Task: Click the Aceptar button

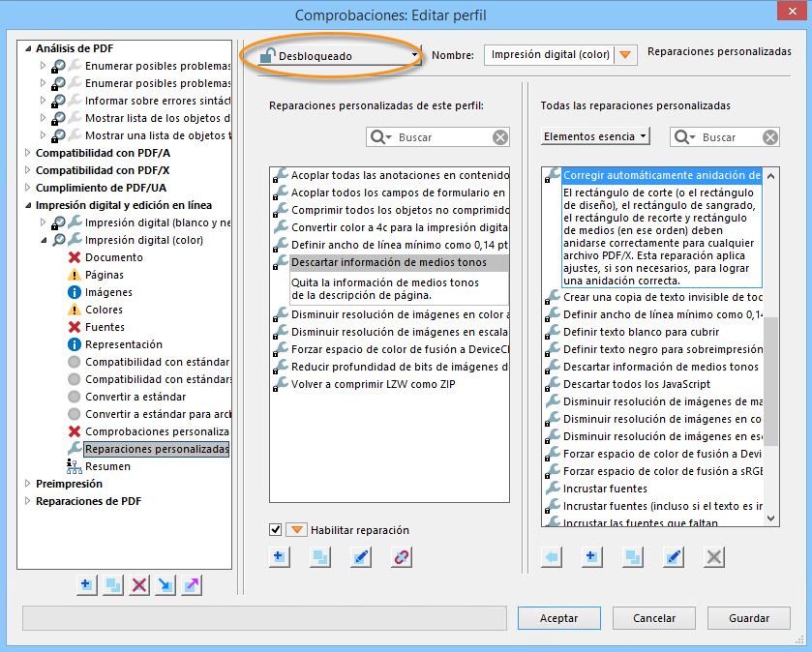Action: pyautogui.click(x=558, y=618)
